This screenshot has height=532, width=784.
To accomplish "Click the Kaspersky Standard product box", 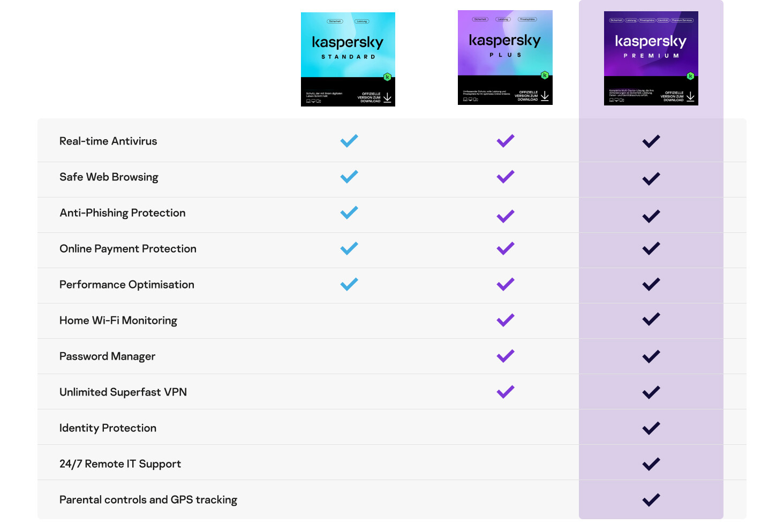I will coord(348,59).
